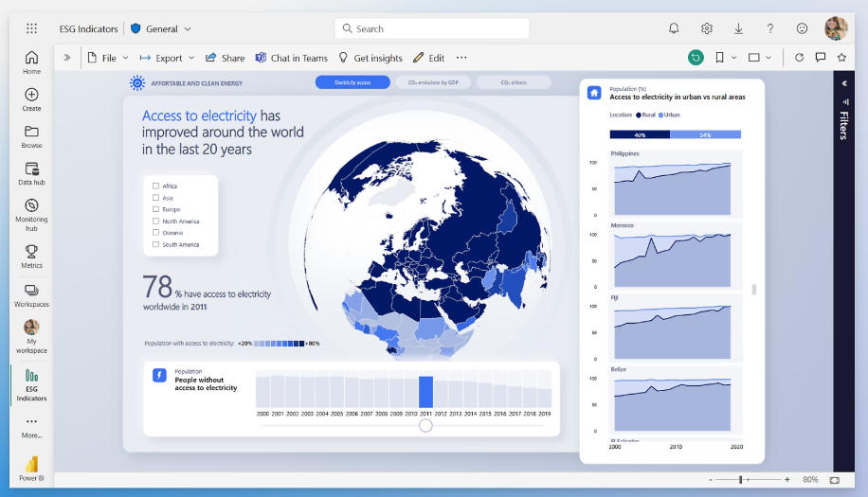
Task: Click the year slider handle
Action: click(x=425, y=425)
